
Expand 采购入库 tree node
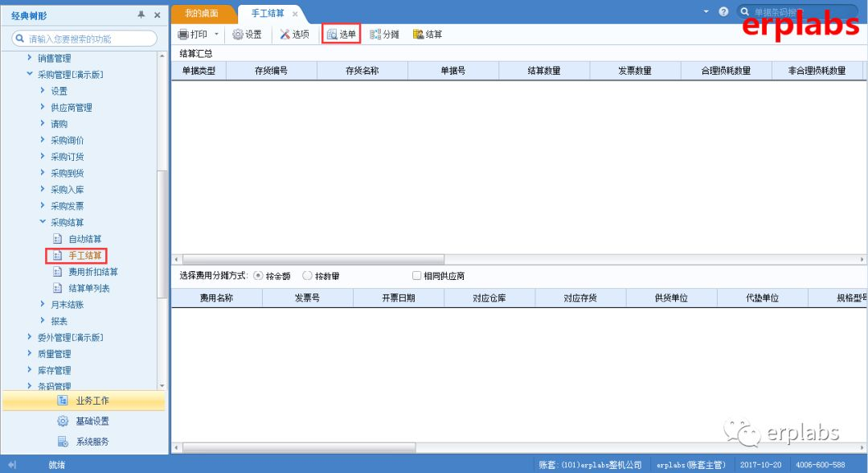[x=43, y=189]
